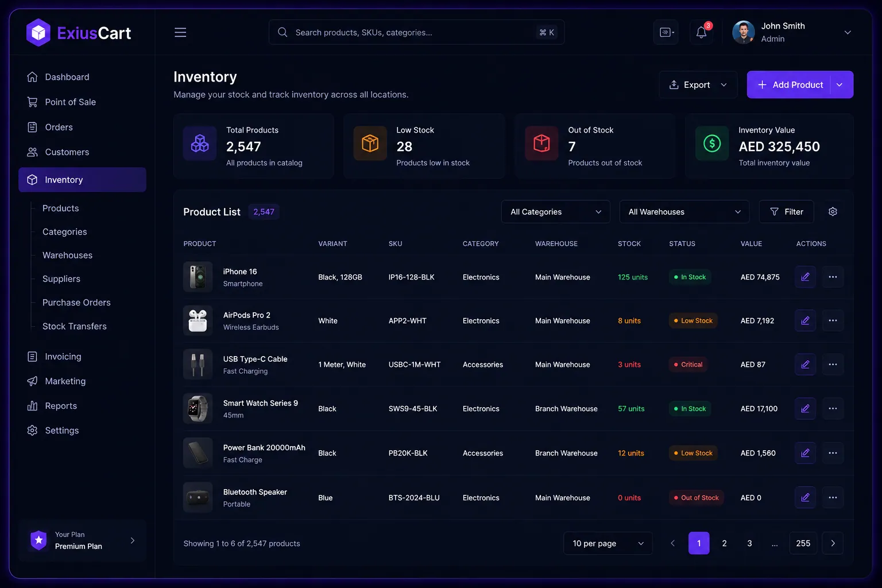The width and height of the screenshot is (882, 588).
Task: Open the notifications bell
Action: point(701,33)
